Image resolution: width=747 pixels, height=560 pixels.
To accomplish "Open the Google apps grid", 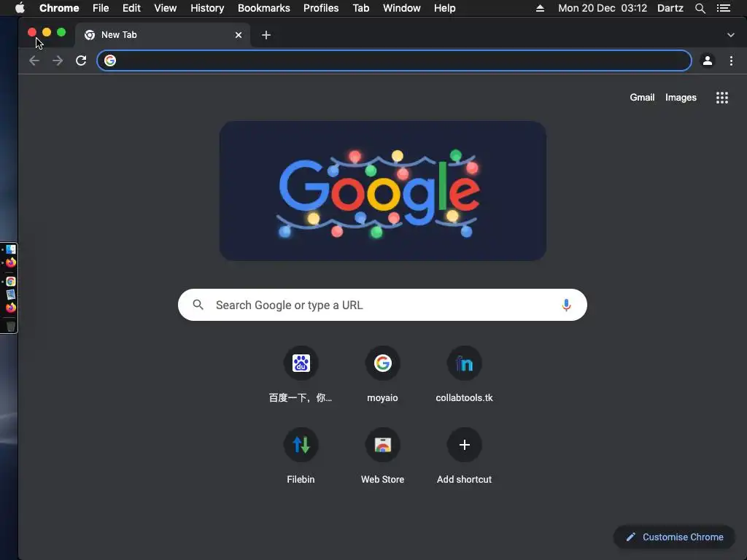I will point(722,98).
